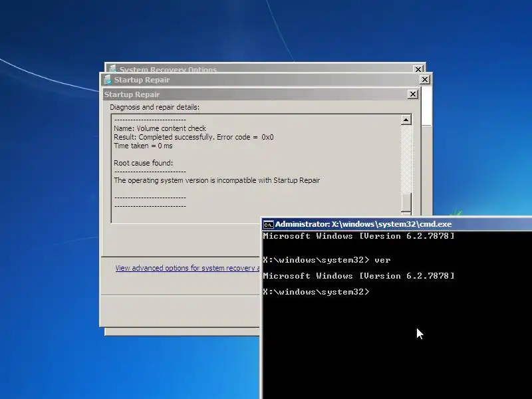Click the "ver" command line in cmd
532x399 pixels.
[327, 260]
